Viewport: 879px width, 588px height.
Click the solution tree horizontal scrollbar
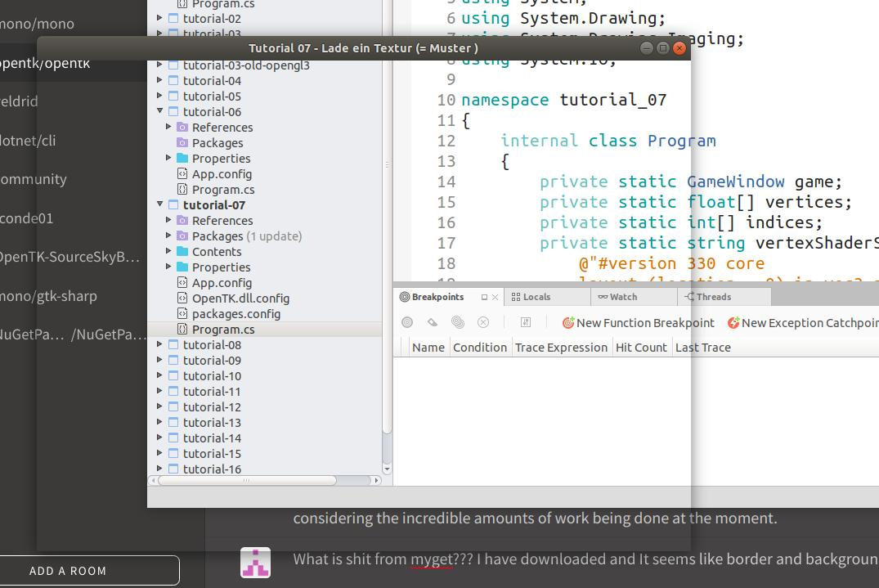click(247, 481)
